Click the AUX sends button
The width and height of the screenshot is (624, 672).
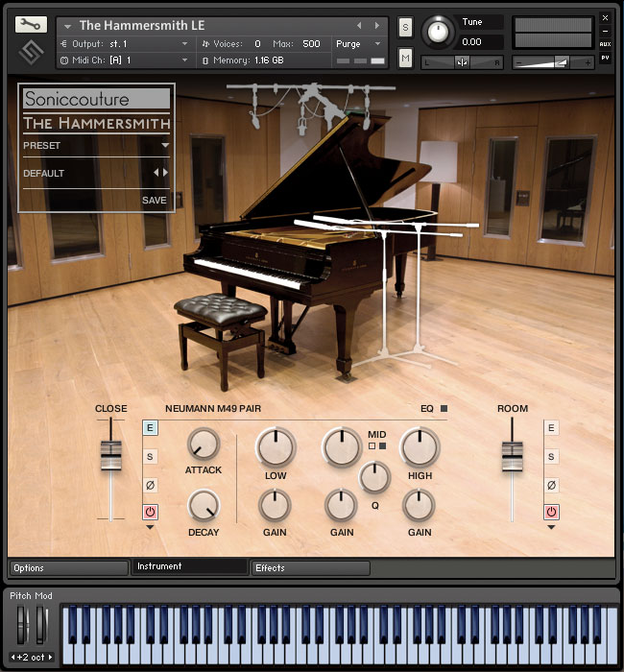[x=605, y=44]
